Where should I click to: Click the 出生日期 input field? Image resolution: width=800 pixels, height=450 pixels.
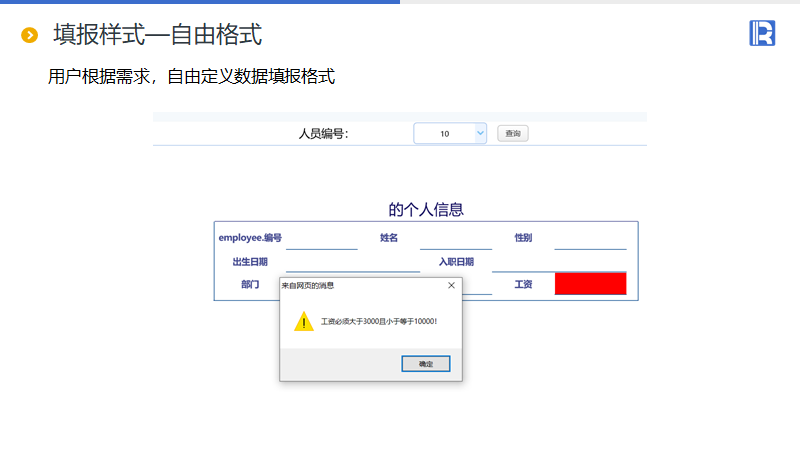pos(353,262)
